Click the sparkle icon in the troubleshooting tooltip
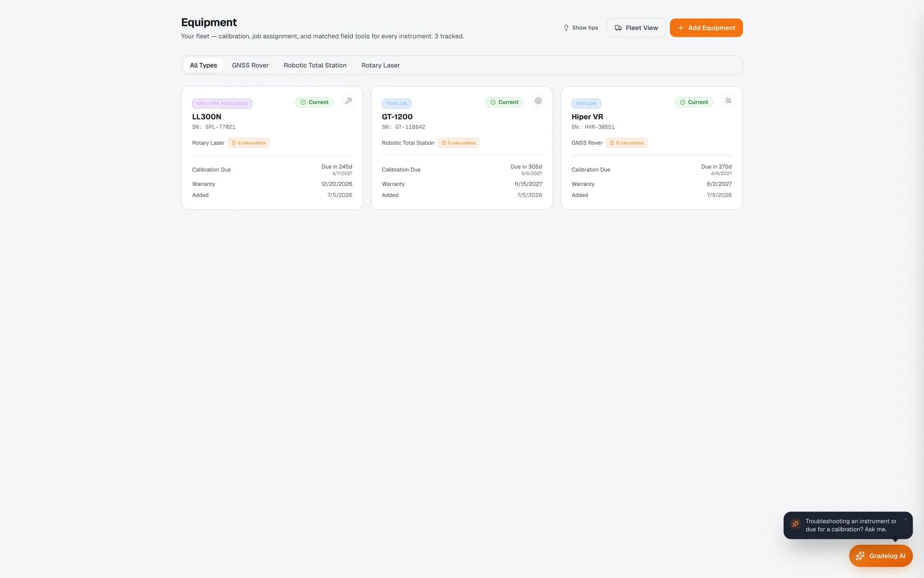The image size is (924, 578). (x=795, y=523)
